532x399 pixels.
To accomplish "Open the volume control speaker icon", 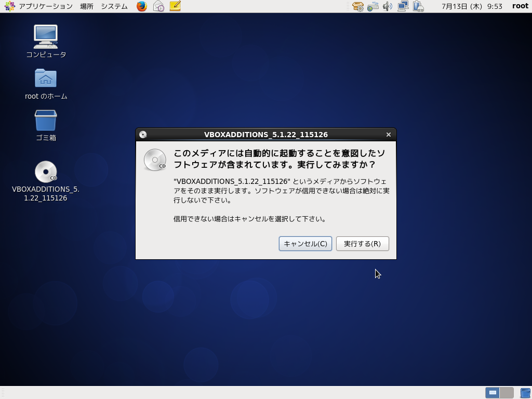I will pos(388,6).
